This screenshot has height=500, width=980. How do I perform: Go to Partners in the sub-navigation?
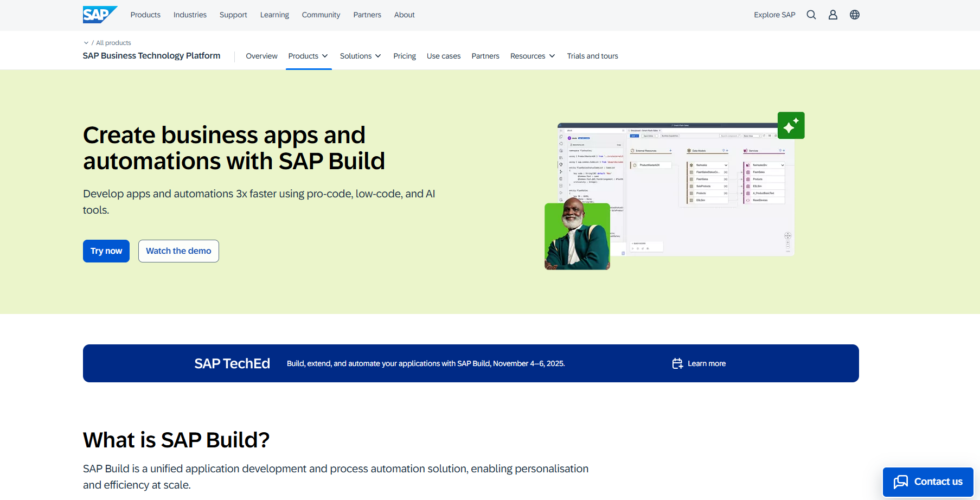click(x=485, y=56)
